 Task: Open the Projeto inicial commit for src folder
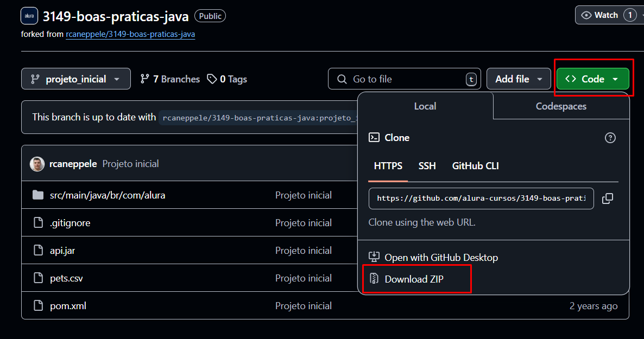pyautogui.click(x=304, y=195)
